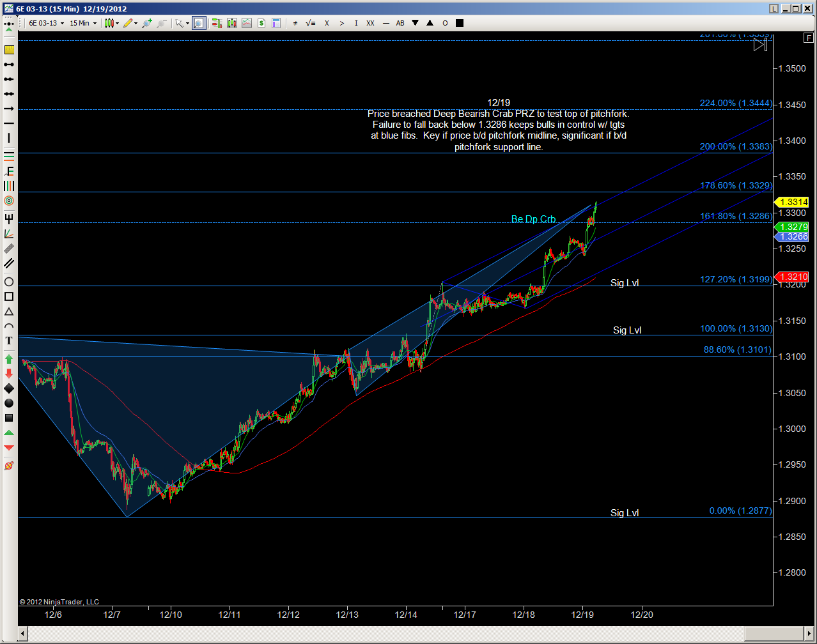
Task: Open the chart style candlestick dropdown
Action: coord(112,23)
